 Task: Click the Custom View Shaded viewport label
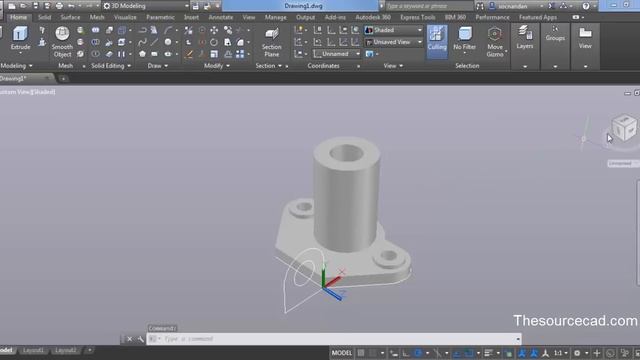[x=28, y=92]
